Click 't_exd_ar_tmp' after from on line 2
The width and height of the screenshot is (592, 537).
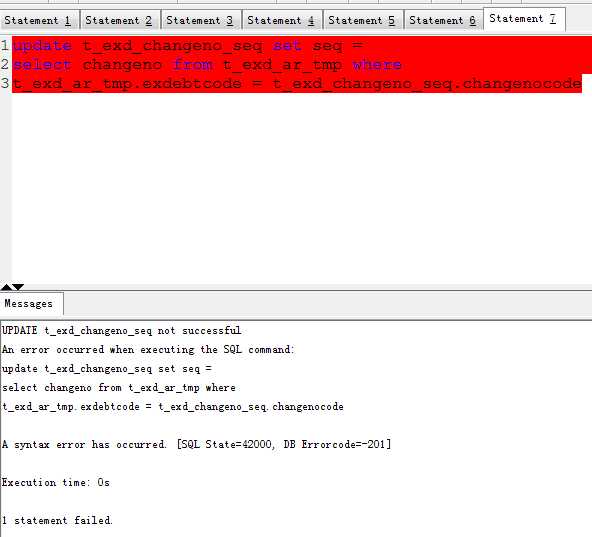(282, 65)
